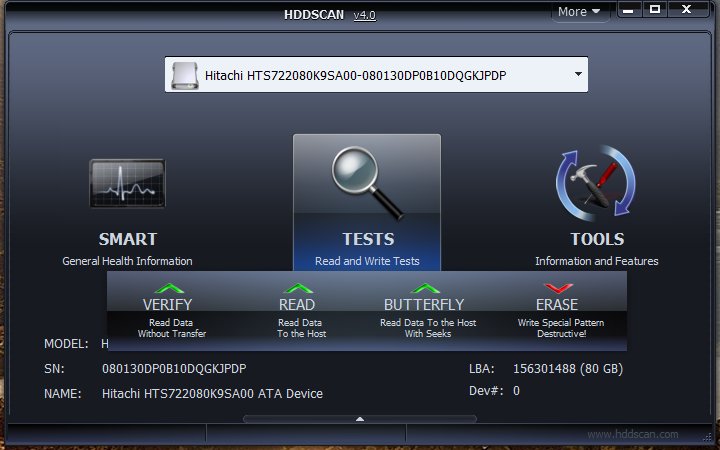Click the v4.0 version link
The height and width of the screenshot is (450, 720).
[x=365, y=15]
